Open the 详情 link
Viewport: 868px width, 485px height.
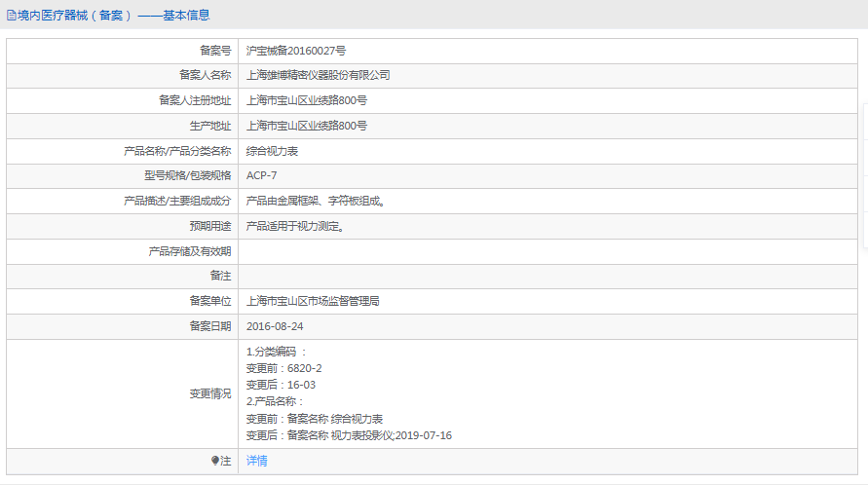coord(257,461)
